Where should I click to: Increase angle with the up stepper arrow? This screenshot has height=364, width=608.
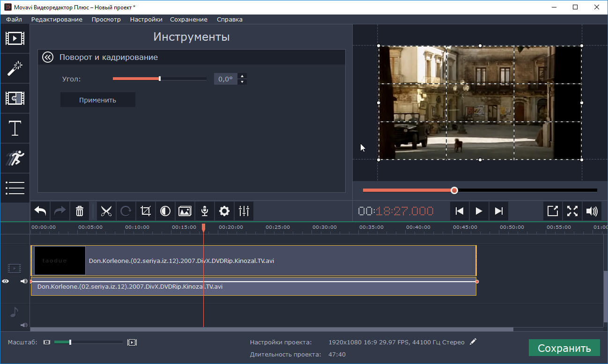[242, 76]
